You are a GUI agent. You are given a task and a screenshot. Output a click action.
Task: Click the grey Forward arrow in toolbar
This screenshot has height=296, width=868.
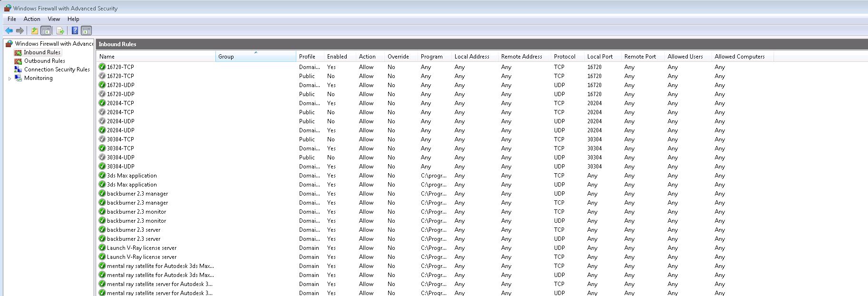20,30
